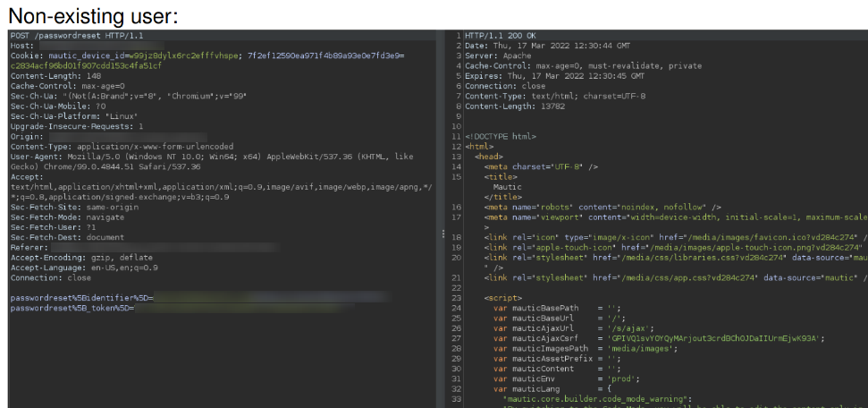
Task: Click the "var mauticBaseUrl" line
Action: [x=560, y=319]
